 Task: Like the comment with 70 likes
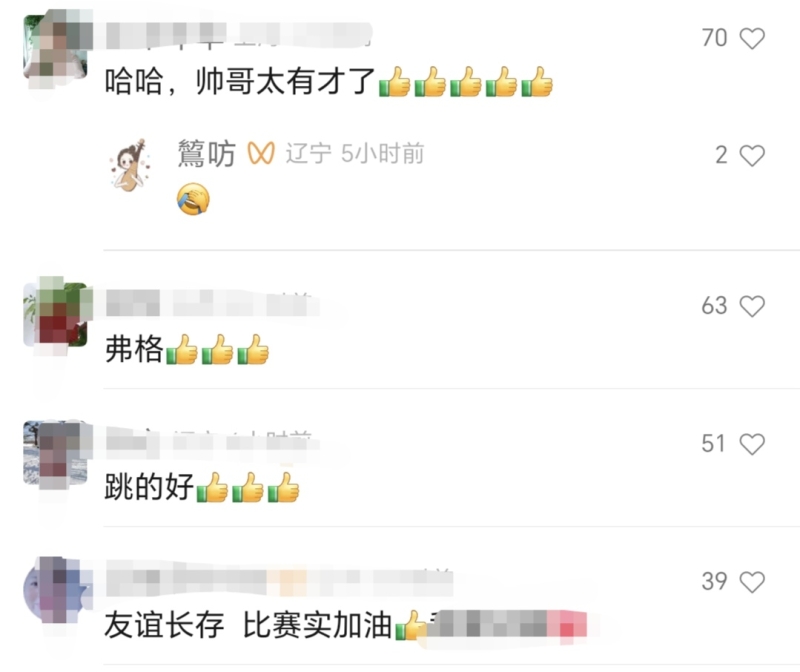coord(752,38)
